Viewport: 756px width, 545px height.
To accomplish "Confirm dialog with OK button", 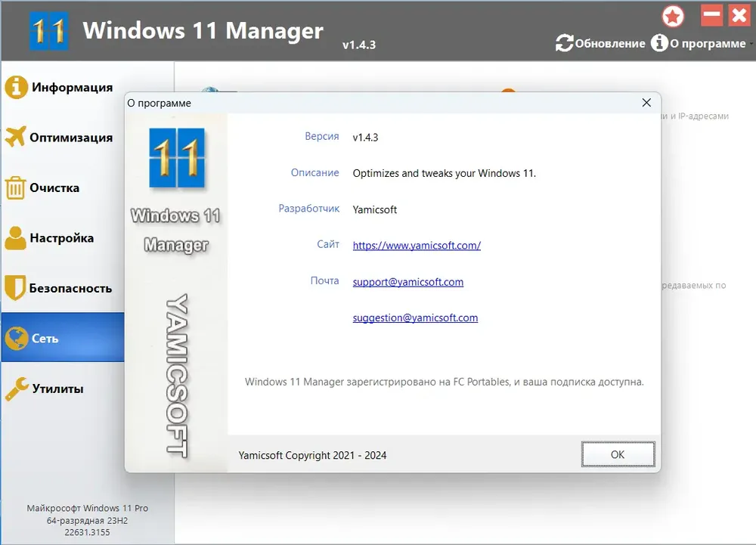I will click(x=618, y=454).
